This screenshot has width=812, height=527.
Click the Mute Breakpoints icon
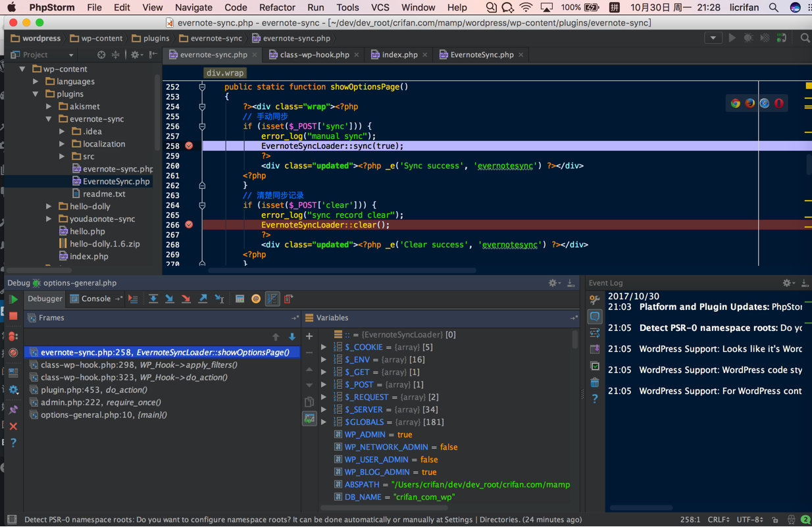[x=13, y=353]
